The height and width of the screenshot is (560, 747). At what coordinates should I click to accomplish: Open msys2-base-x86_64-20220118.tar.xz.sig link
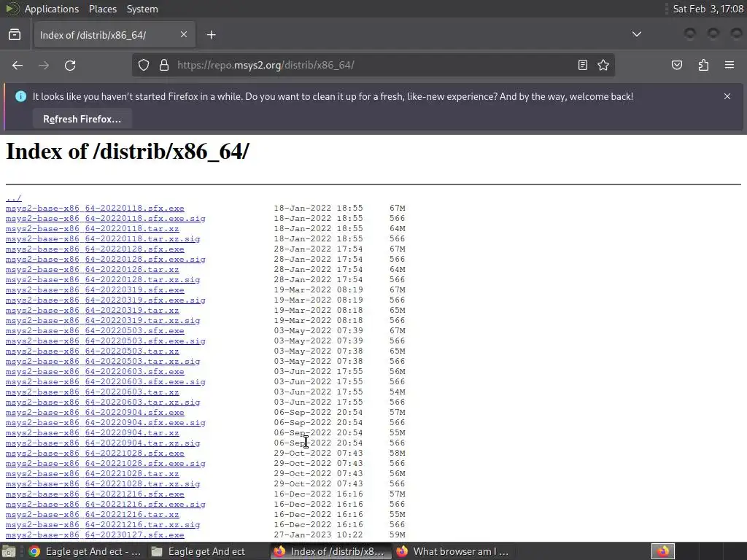click(103, 239)
